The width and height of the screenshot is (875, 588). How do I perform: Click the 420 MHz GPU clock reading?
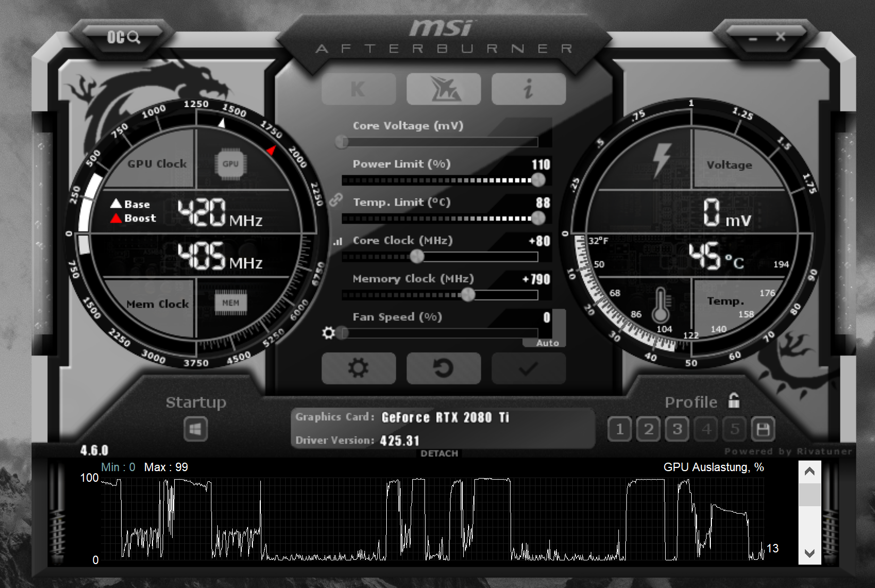tap(220, 213)
